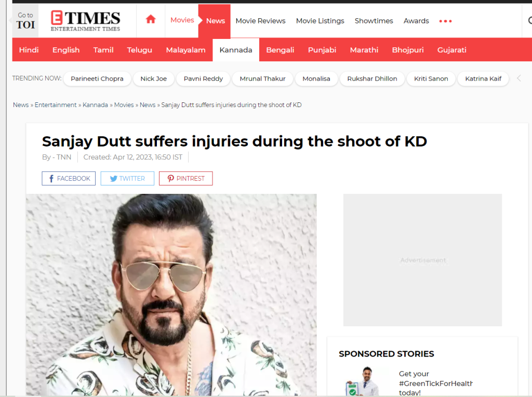Click the Kannada breadcrumb link
Viewport: 532px width, 397px height.
(96, 105)
